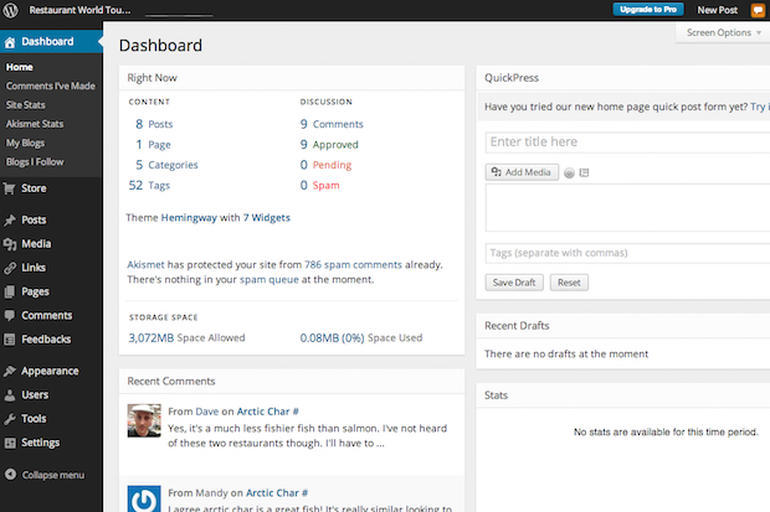The image size is (770, 512).
Task: Click the Media library icon
Action: click(9, 244)
